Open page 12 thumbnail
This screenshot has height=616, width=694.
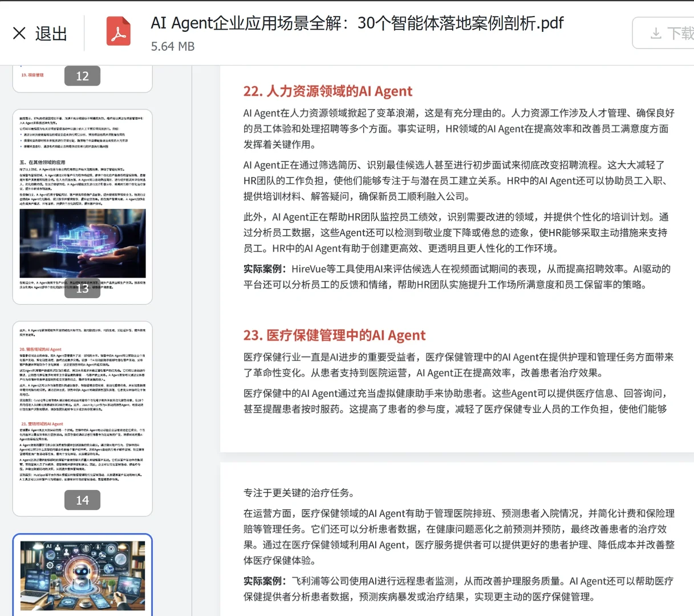pos(83,79)
